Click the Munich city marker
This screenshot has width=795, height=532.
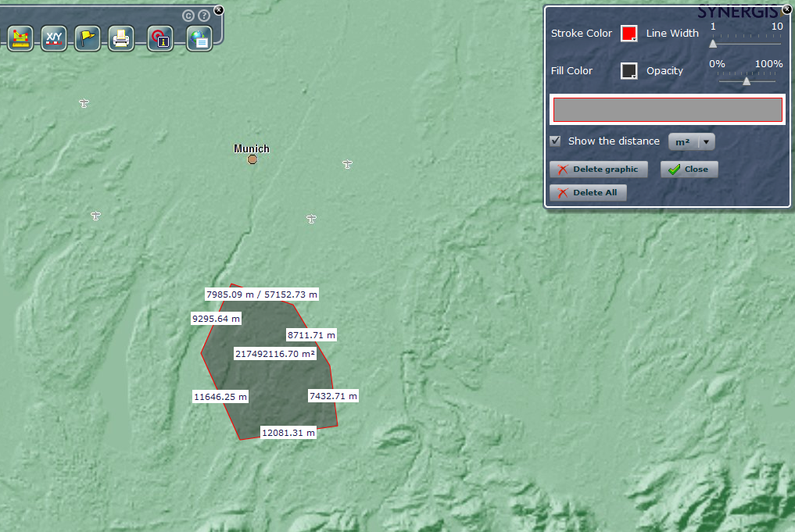[x=252, y=159]
